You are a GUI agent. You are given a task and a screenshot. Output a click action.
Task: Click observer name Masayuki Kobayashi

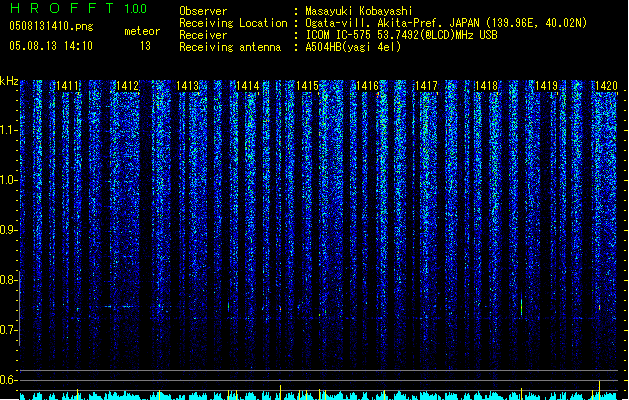[x=359, y=11]
